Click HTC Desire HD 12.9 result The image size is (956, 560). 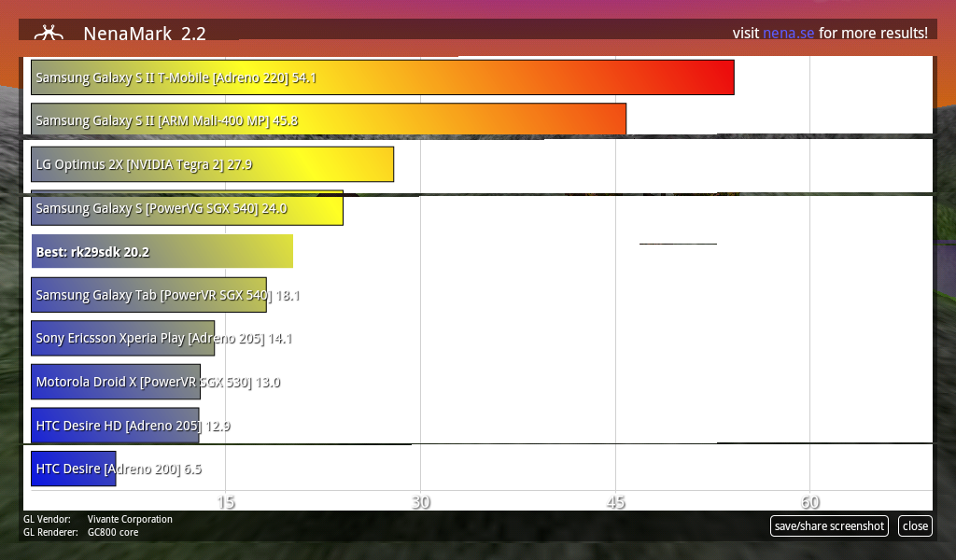[x=115, y=426]
